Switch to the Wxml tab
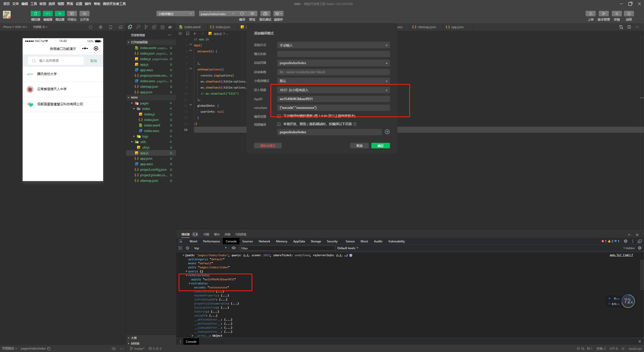The image size is (644, 352). [193, 241]
